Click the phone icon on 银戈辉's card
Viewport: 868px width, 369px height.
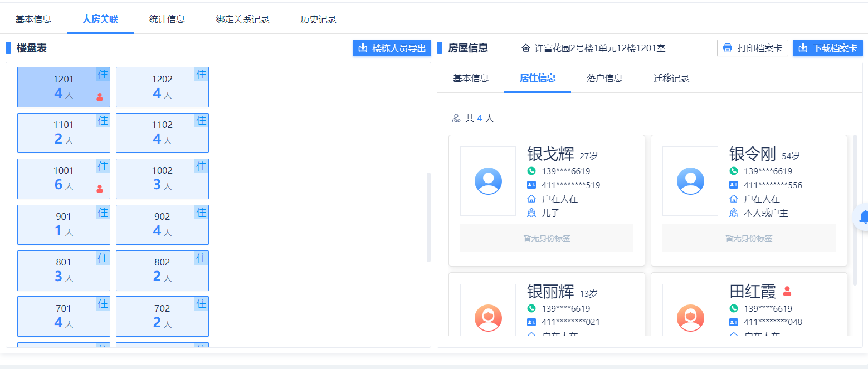(531, 171)
